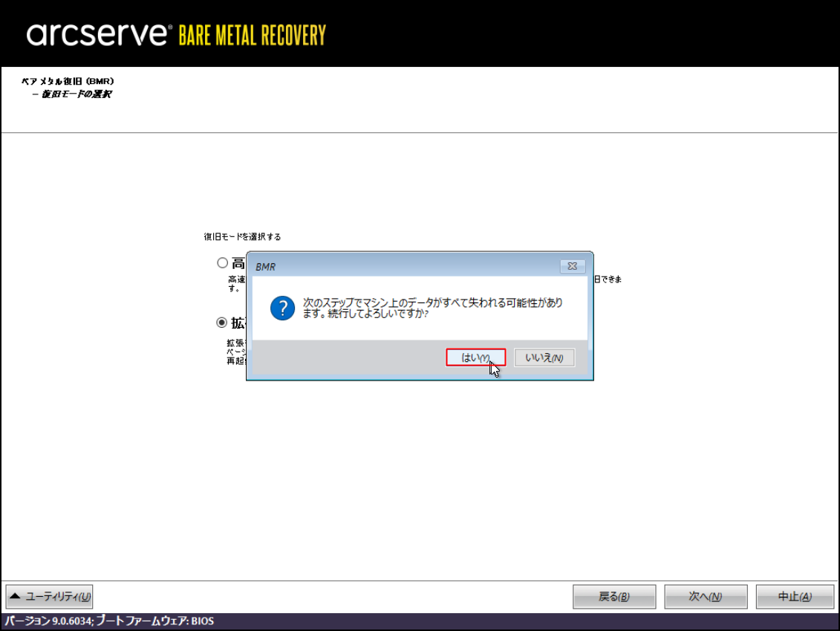Screen dimensions: 840x631
Task: Go back with 戻る(B) button
Action: 614,597
